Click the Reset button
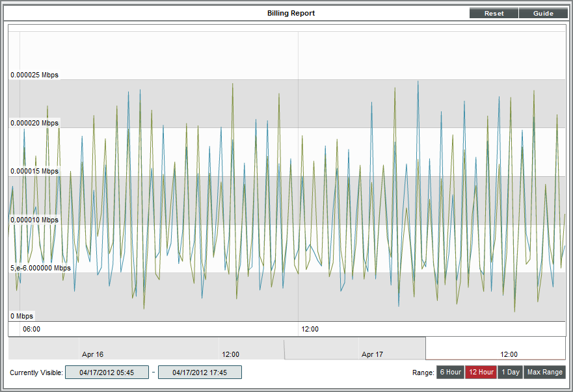 [494, 13]
